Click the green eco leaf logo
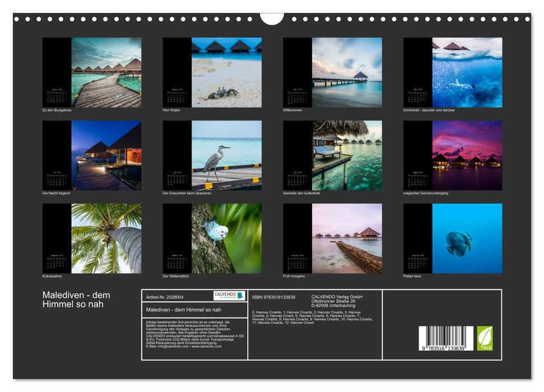Viewport: 544px width, 392px height. pyautogui.click(x=485, y=338)
